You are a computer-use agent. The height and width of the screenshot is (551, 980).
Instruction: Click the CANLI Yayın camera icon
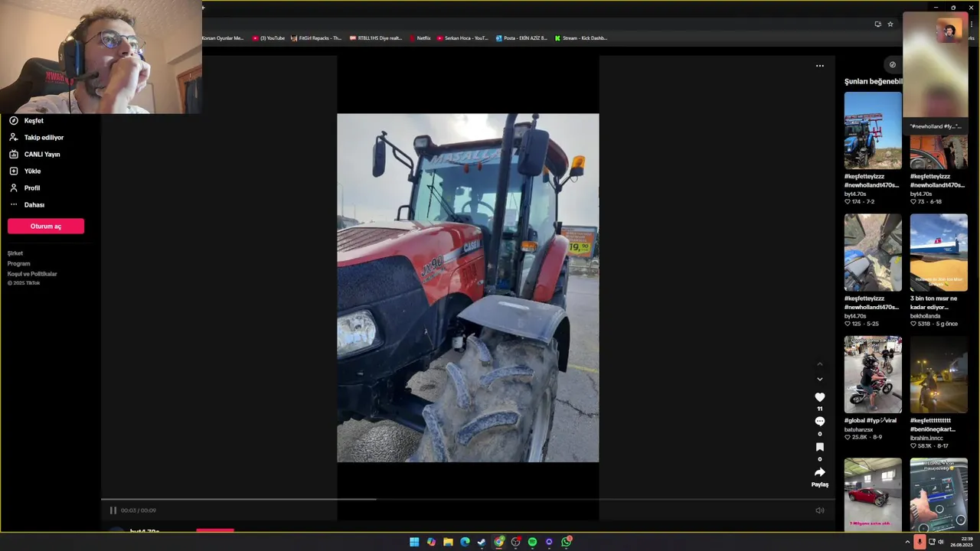(13, 155)
